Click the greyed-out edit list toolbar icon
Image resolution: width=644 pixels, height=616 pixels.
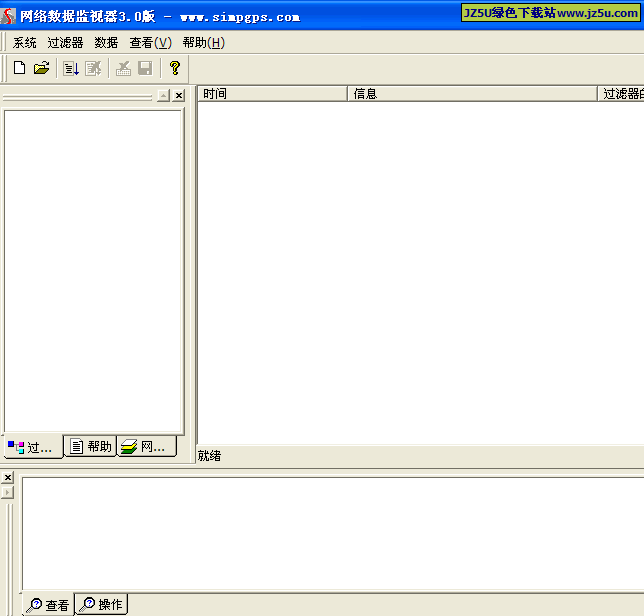(x=93, y=68)
